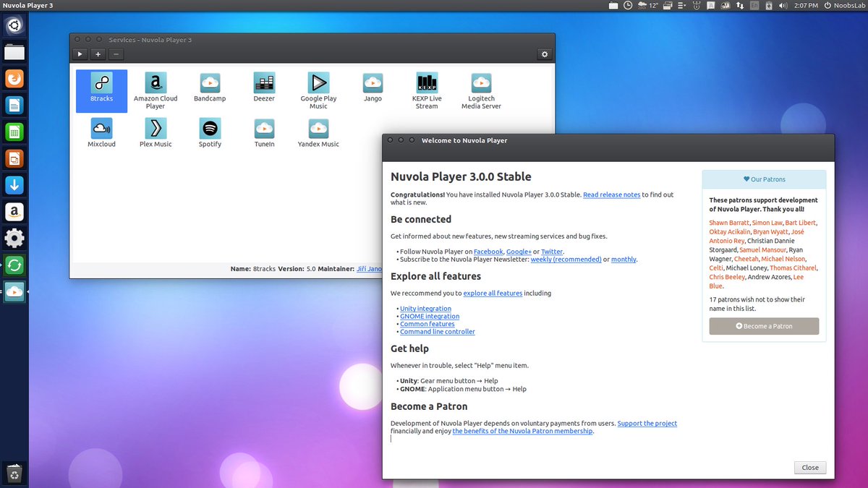
Task: Follow the Facebook link
Action: pos(488,252)
